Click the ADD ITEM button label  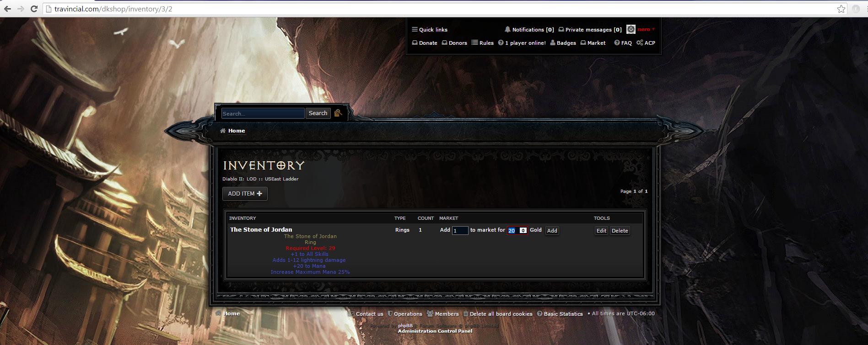(x=241, y=194)
